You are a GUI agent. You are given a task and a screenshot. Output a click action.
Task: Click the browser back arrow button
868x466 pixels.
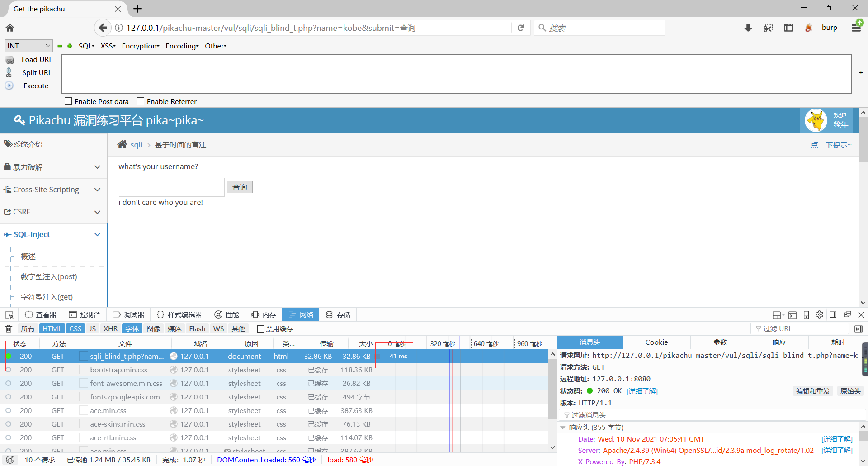(103, 28)
